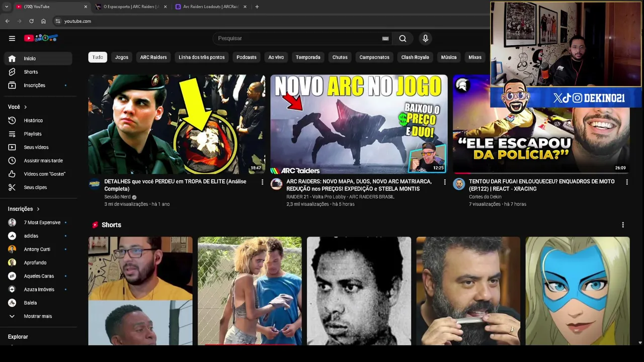The image size is (644, 362).
Task: Open adidas channel subscription
Action: pyautogui.click(x=38, y=236)
